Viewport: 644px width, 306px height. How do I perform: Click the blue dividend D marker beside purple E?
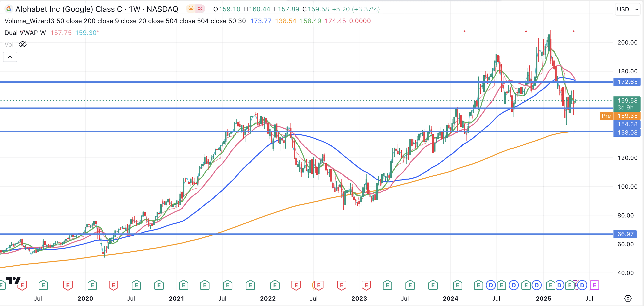pyautogui.click(x=582, y=285)
